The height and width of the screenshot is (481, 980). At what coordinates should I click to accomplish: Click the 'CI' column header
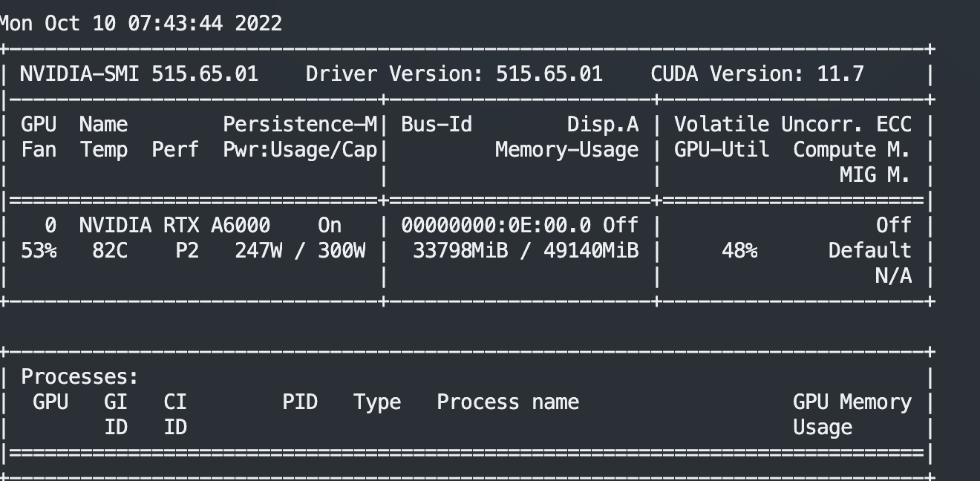175,402
